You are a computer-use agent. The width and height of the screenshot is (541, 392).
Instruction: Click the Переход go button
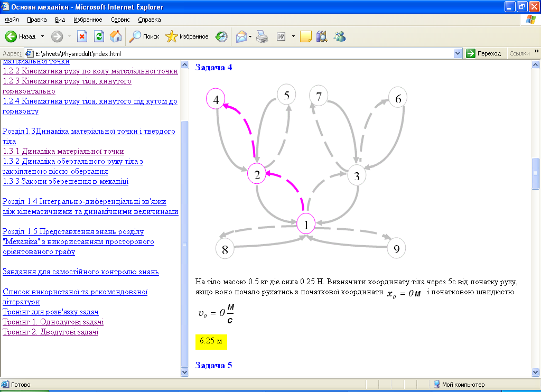coord(483,53)
